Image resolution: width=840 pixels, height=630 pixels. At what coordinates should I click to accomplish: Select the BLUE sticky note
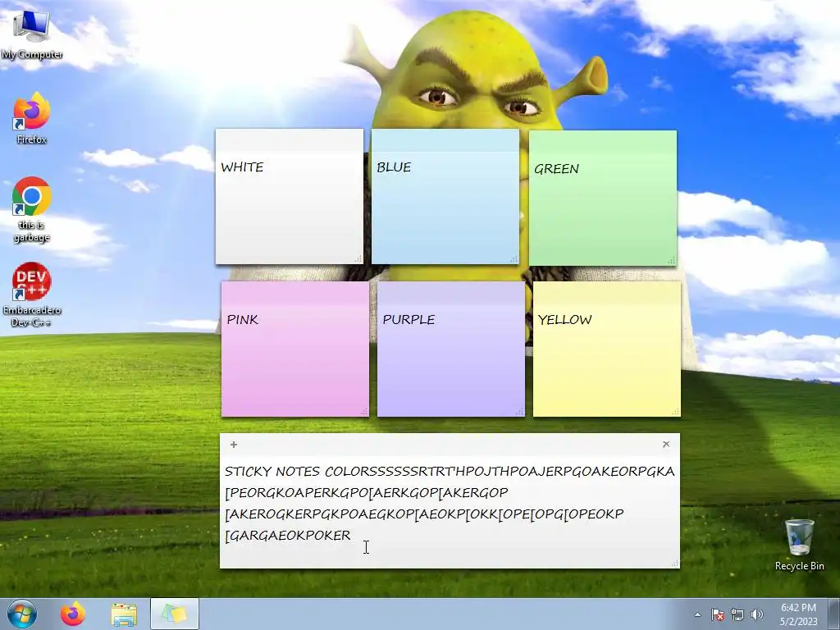[445, 196]
